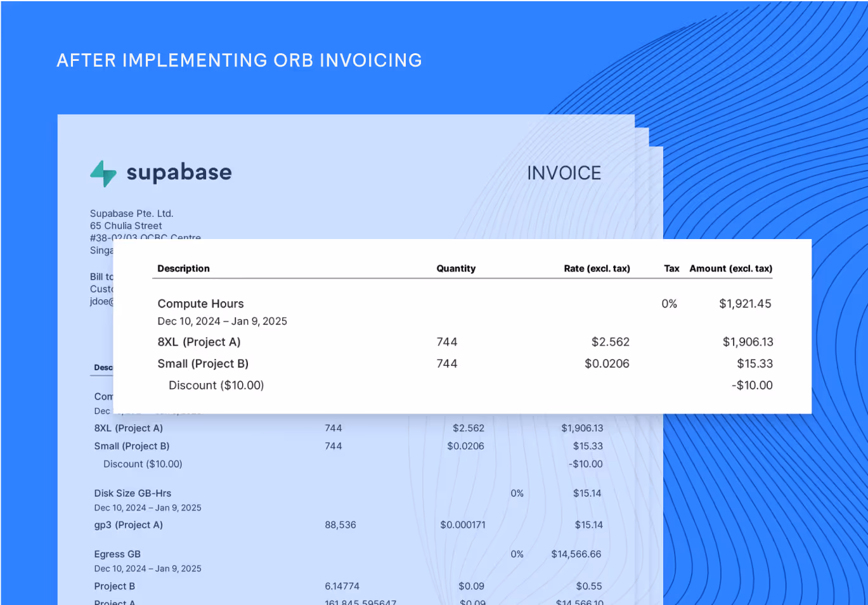Click the 'Rate (excl. tax)' column header
This screenshot has height=605, width=868.
[x=597, y=268]
